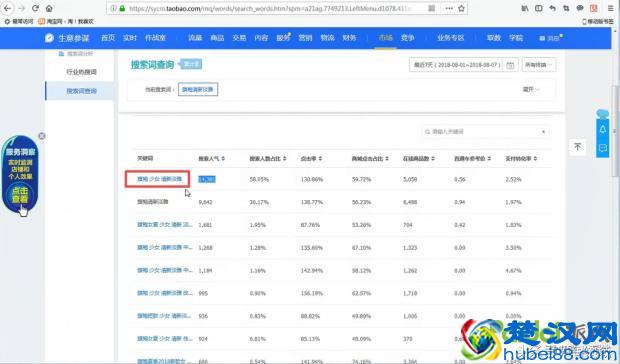Go back to the previous browser page
Viewport: 620px width, 364px height.
point(8,8)
